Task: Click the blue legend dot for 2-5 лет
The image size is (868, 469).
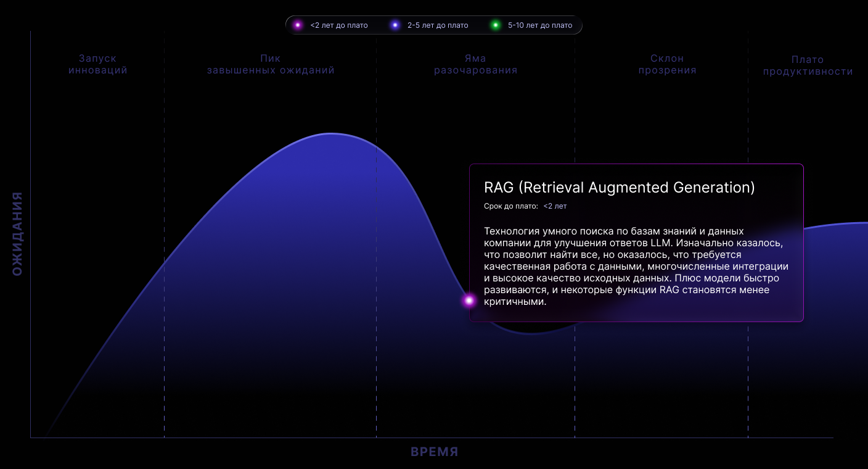Action: click(x=395, y=25)
